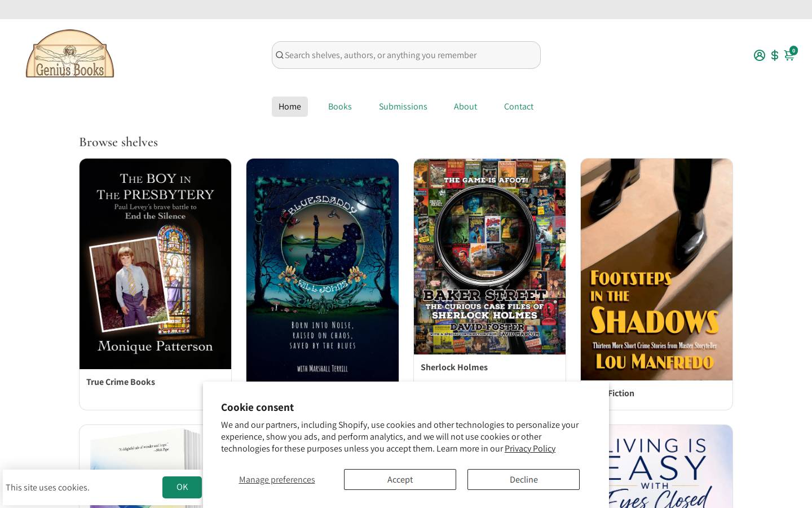Open the Living Is Easy book cover
This screenshot has width=812, height=508.
pyautogui.click(x=671, y=466)
